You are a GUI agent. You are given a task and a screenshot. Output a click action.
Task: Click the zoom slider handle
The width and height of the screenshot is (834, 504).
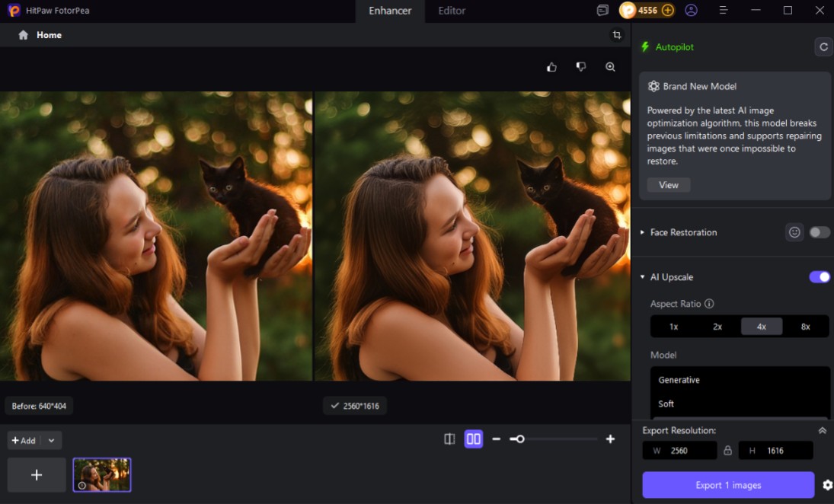[520, 439]
